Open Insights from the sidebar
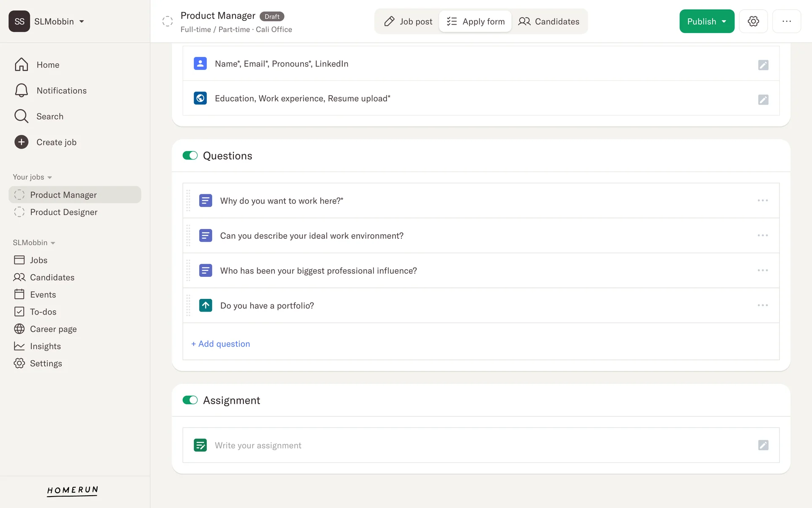Screen dimensions: 812x508 [45, 346]
